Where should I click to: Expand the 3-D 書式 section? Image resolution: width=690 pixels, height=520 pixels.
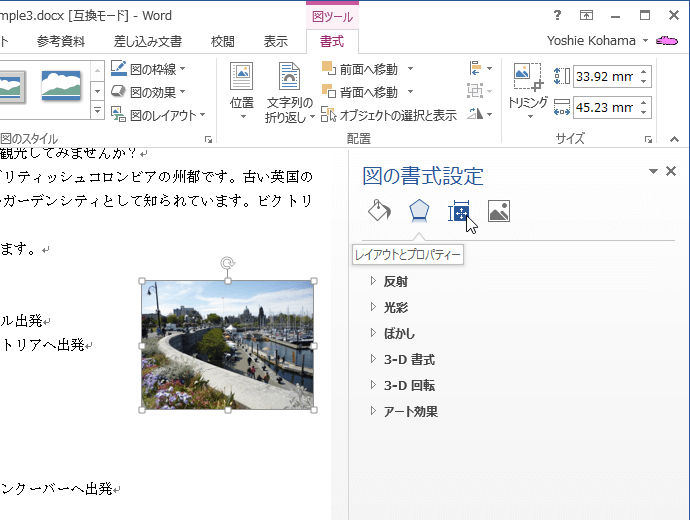point(402,359)
